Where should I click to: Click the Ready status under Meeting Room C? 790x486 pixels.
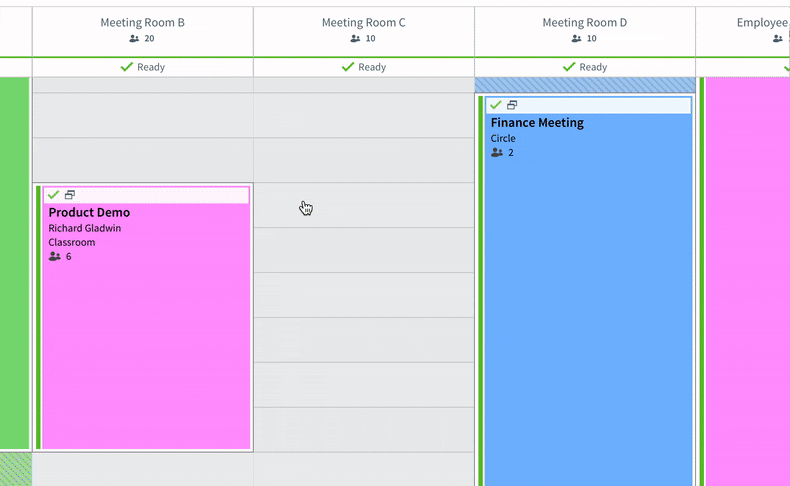click(364, 67)
